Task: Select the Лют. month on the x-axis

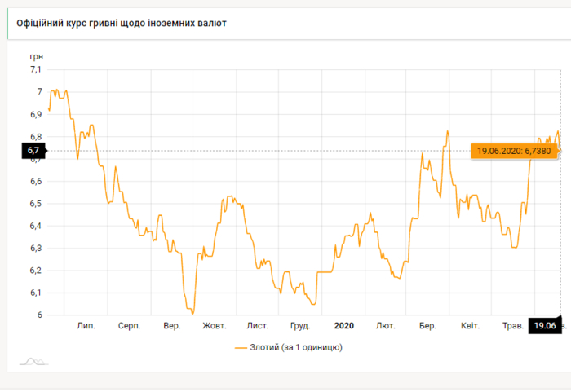Action: 386,326
